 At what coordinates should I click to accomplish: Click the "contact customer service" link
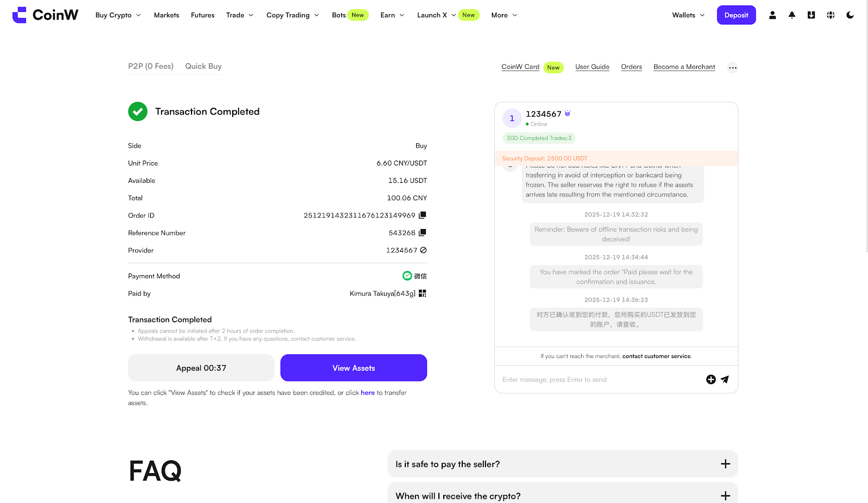tap(656, 356)
